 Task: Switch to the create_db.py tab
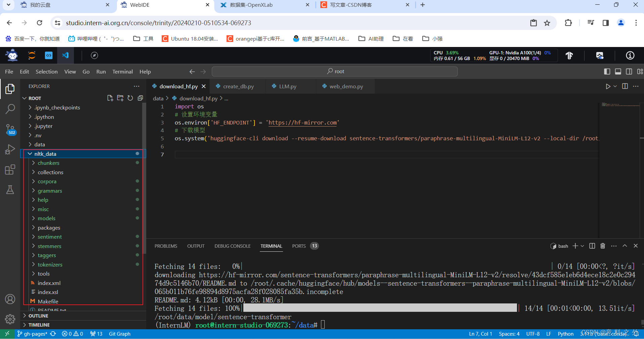[238, 86]
